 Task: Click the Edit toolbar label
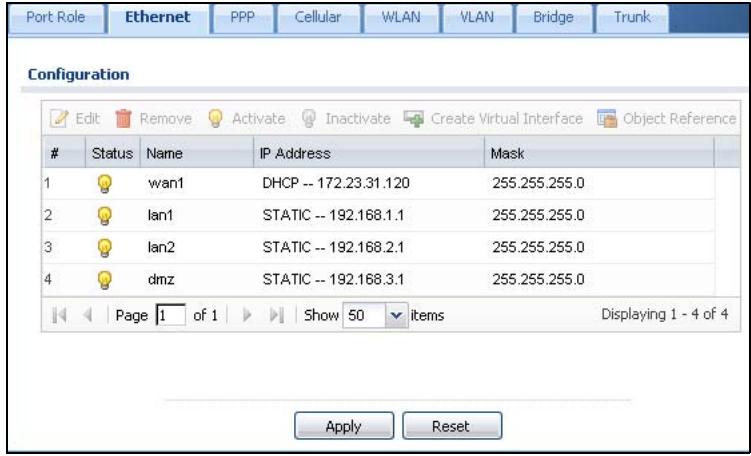(x=88, y=118)
